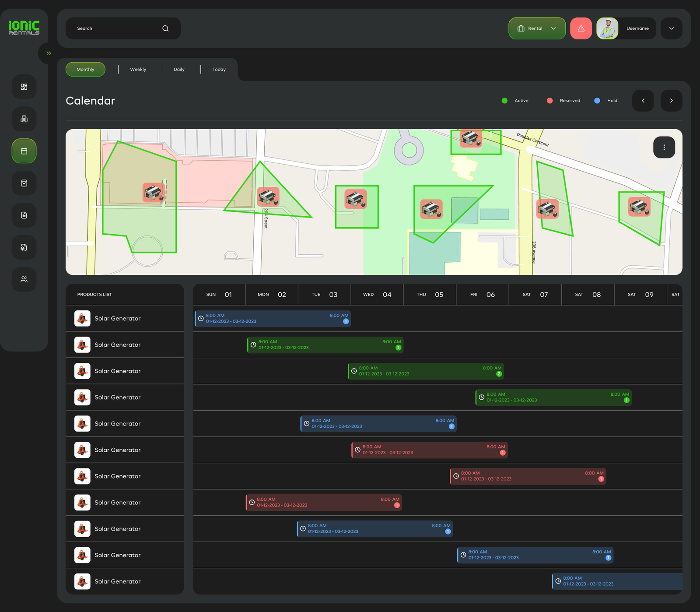Screen dimensions: 700x612
Task: Select the TUE 03 day header
Action: click(325, 295)
